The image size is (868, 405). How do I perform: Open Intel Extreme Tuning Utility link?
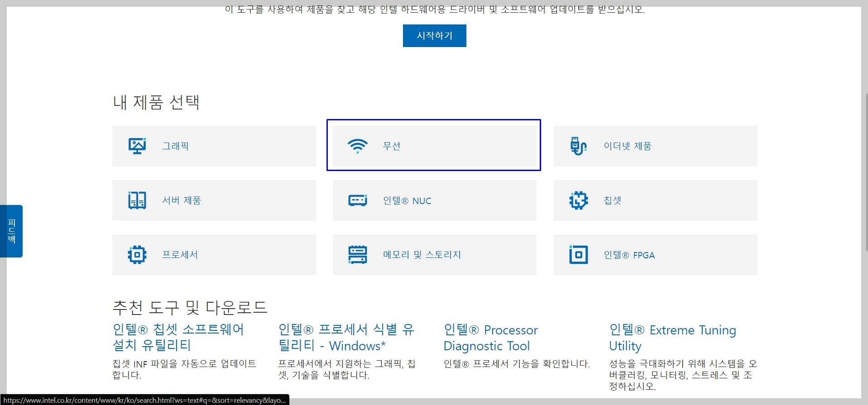tap(672, 338)
